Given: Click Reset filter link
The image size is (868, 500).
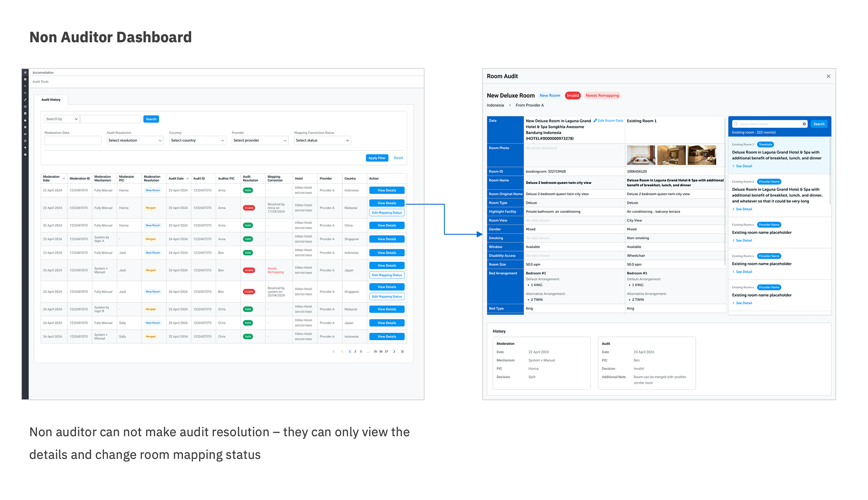Looking at the screenshot, I should pos(398,158).
